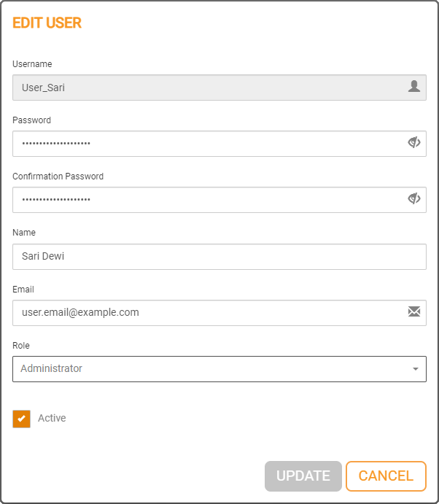Image resolution: width=439 pixels, height=504 pixels.
Task: Focus the Password input field
Action: [204, 144]
